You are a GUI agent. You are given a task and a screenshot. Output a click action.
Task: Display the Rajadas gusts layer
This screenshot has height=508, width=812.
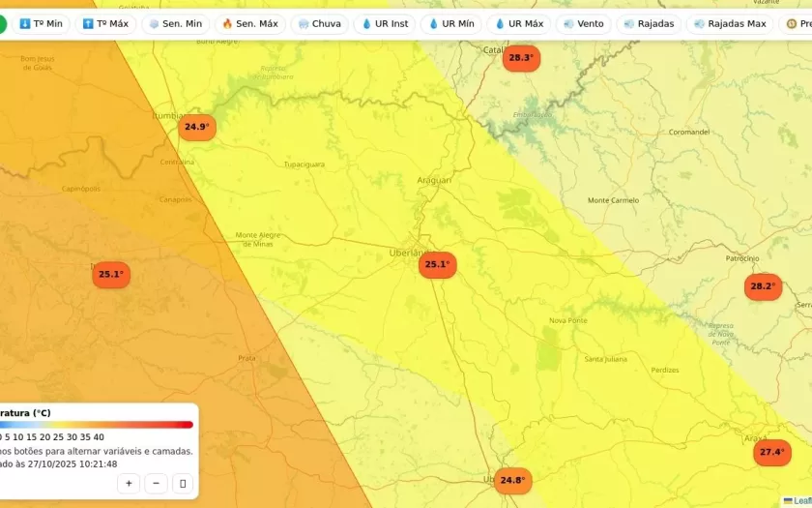[649, 23]
